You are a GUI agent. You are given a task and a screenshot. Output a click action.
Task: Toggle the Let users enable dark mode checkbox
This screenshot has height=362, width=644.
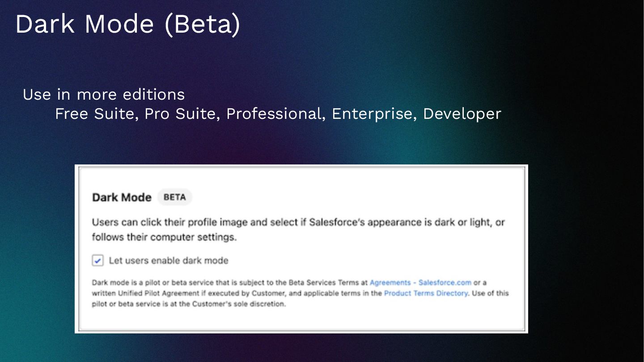pyautogui.click(x=97, y=261)
